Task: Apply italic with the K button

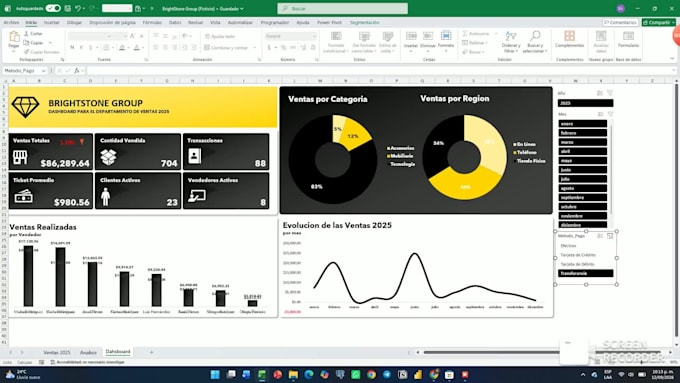Action: 81,47
